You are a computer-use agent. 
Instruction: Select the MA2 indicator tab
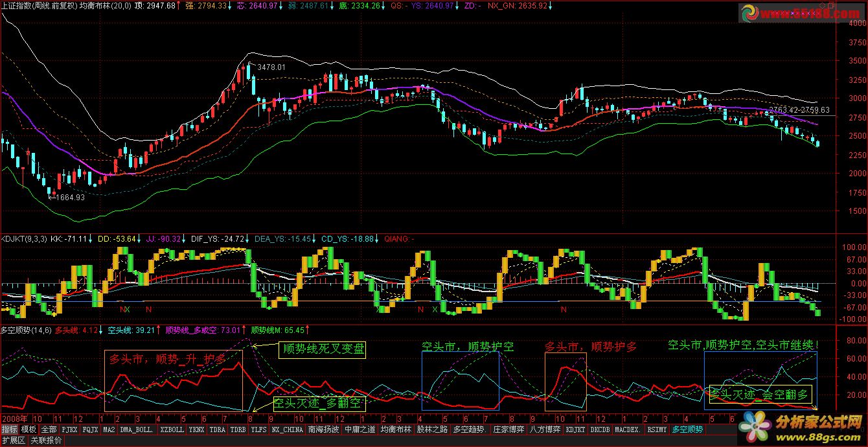tap(109, 430)
